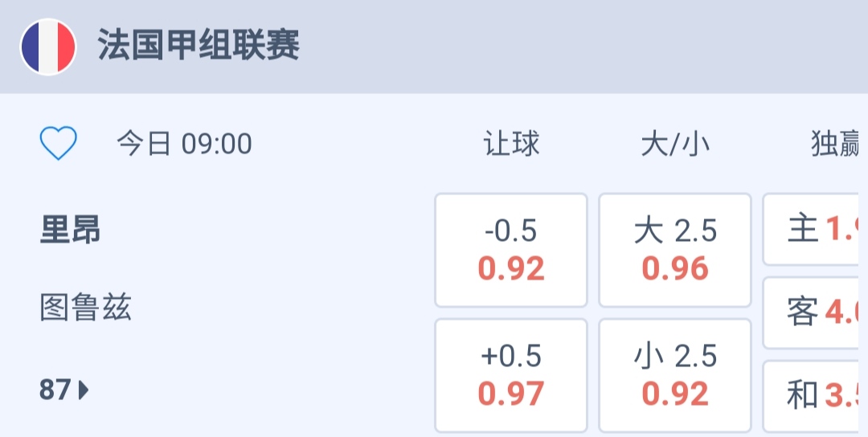Expand more markets via the 87 count
The width and height of the screenshot is (868, 437).
tap(55, 390)
